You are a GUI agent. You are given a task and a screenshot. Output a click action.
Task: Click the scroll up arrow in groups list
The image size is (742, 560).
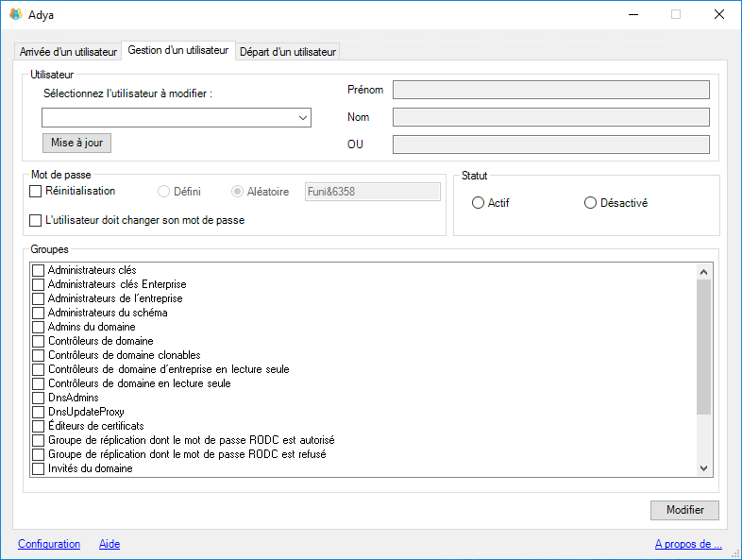pyautogui.click(x=703, y=272)
